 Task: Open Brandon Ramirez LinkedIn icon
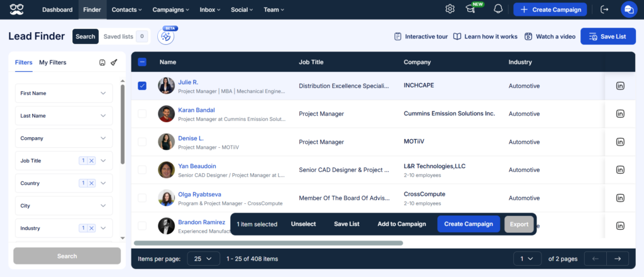(620, 225)
